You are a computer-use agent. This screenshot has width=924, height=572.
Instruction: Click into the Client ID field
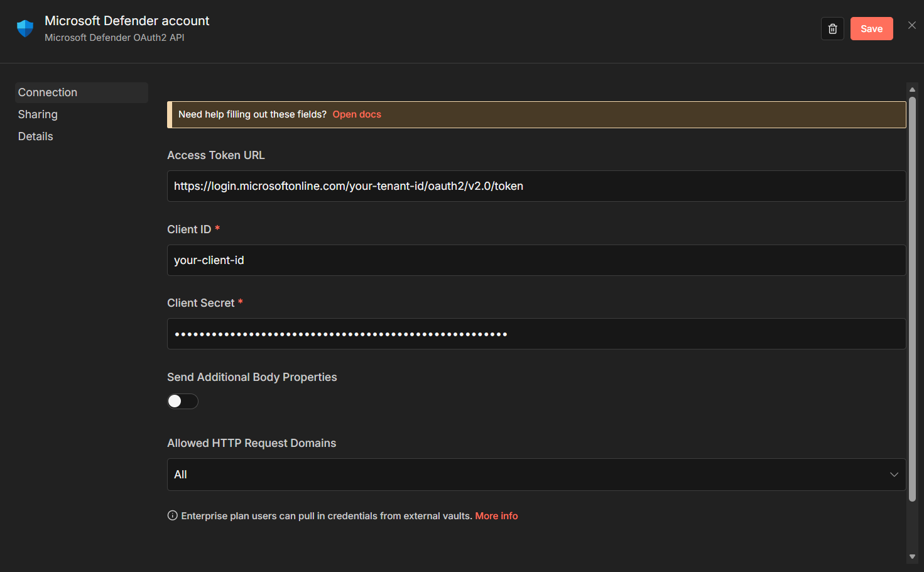(x=536, y=260)
